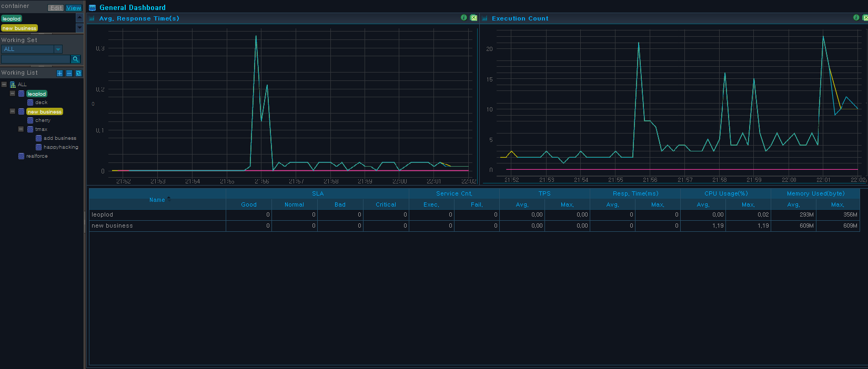Select new business tag in container list
868x369 pixels.
[x=19, y=28]
